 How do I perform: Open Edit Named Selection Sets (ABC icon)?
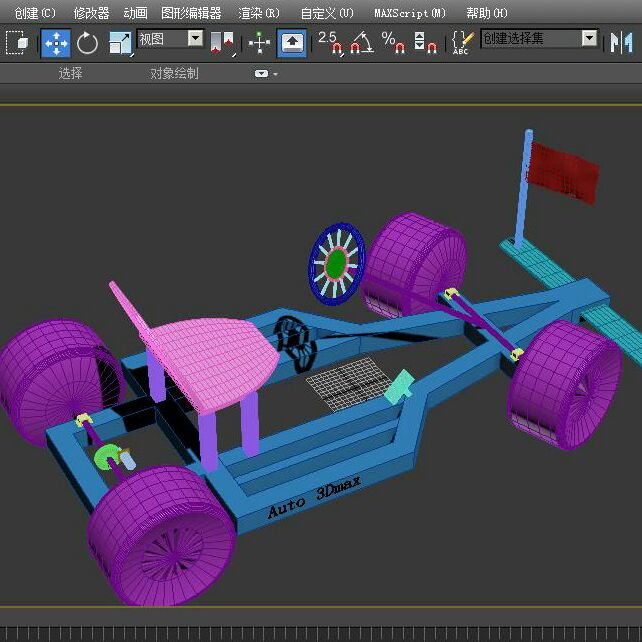(x=461, y=43)
